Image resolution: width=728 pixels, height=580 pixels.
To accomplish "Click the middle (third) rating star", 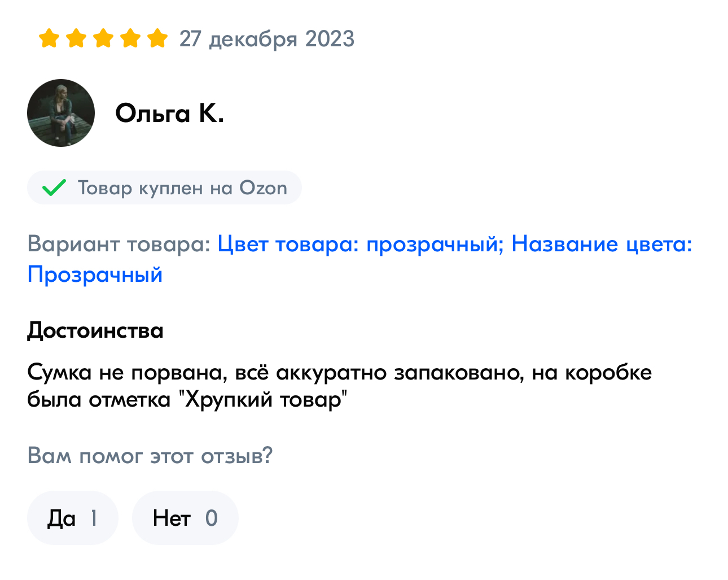I will coord(103,38).
